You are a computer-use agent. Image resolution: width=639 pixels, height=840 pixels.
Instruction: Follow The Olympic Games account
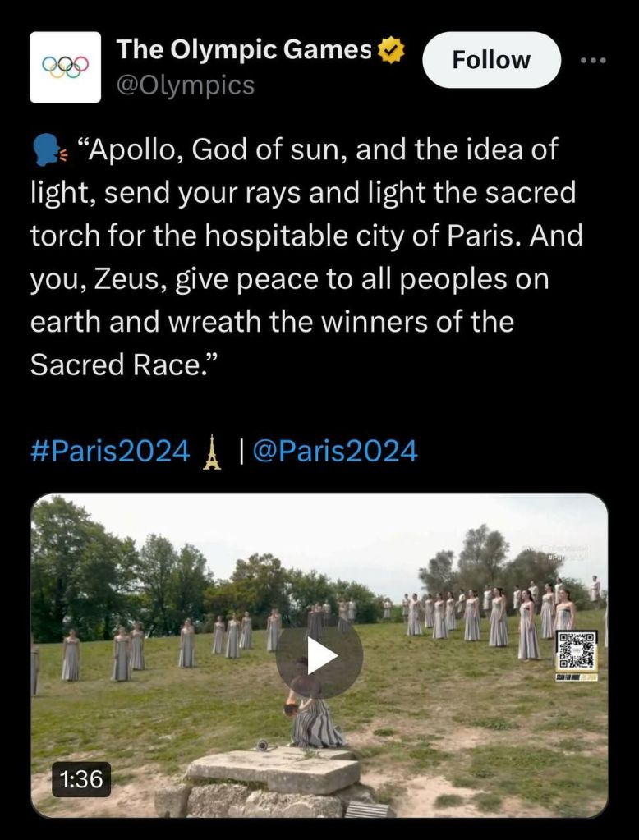(491, 60)
